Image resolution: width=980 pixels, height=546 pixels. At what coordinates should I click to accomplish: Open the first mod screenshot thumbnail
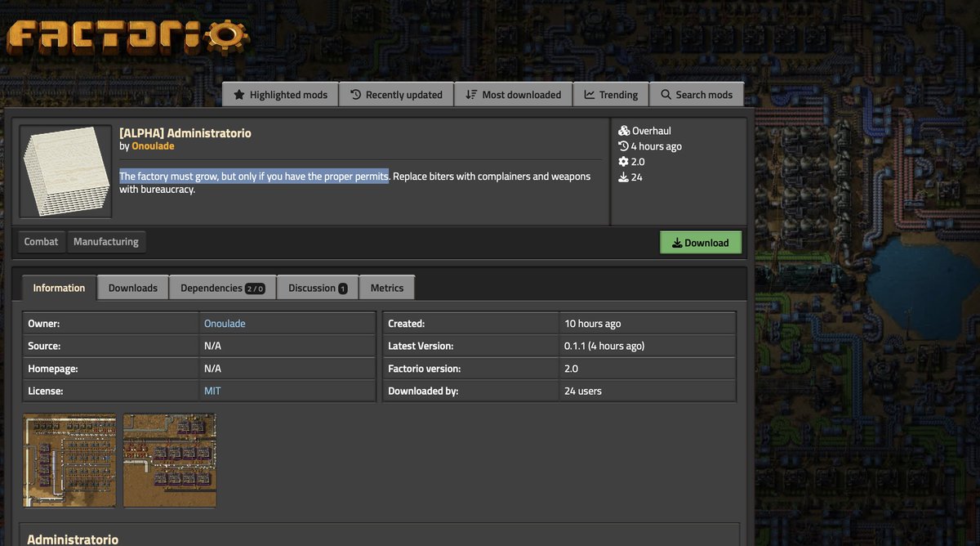pos(69,460)
